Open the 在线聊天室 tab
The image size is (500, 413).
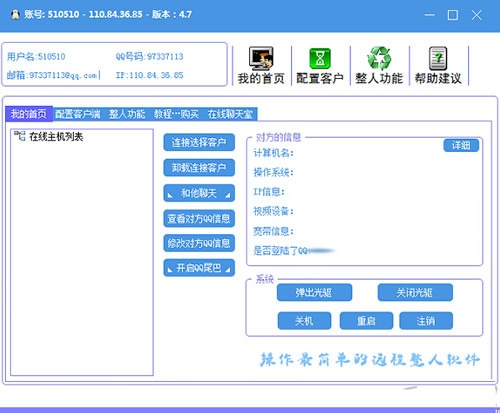pyautogui.click(x=230, y=114)
